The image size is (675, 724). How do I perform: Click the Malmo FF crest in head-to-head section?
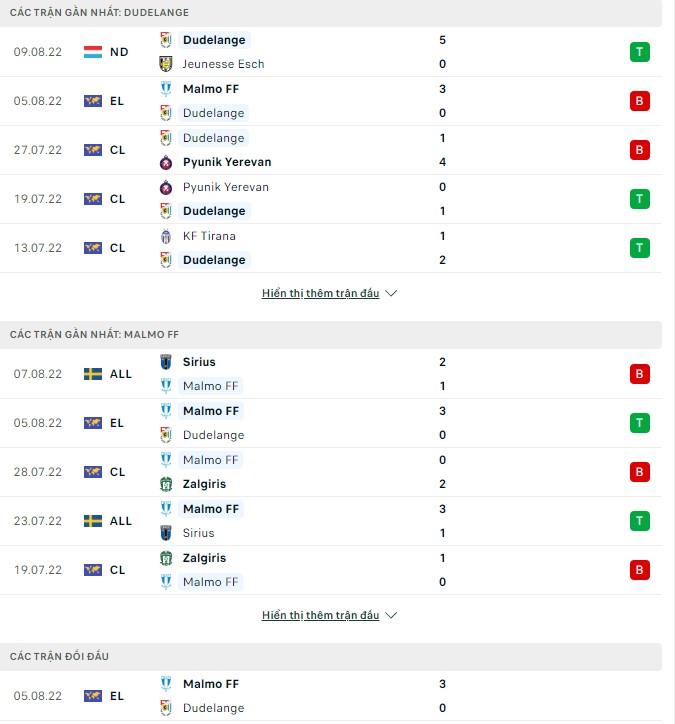pyautogui.click(x=166, y=684)
